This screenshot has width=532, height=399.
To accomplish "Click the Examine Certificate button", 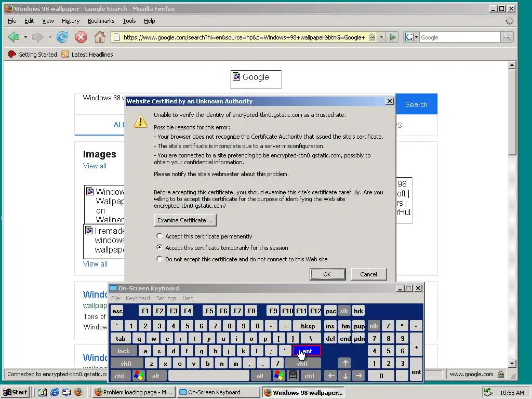I will point(185,220).
